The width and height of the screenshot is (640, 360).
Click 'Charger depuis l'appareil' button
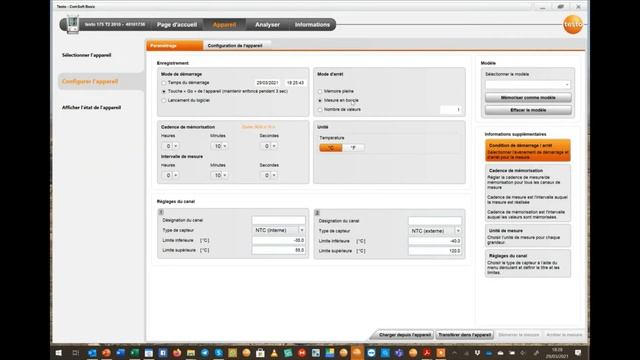point(404,335)
